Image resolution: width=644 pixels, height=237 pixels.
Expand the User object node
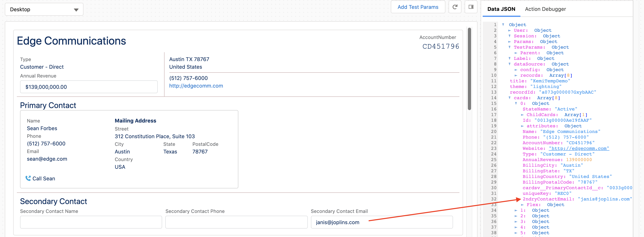pos(510,30)
